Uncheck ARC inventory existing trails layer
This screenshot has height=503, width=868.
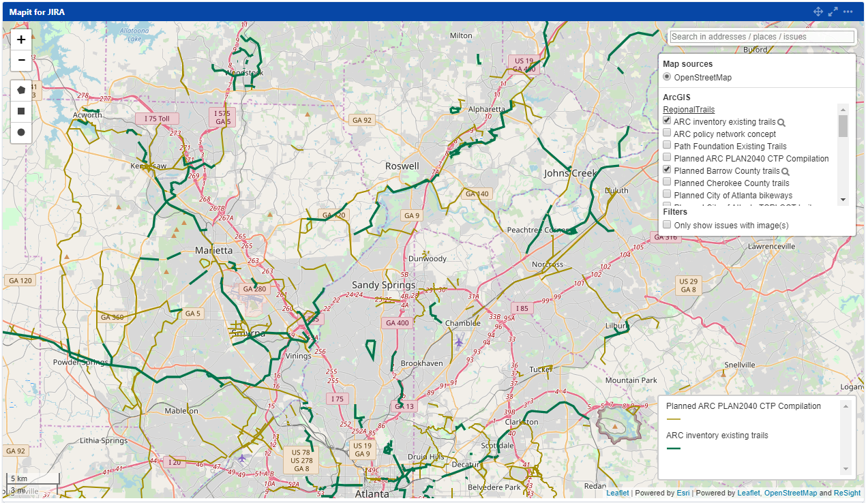click(666, 120)
